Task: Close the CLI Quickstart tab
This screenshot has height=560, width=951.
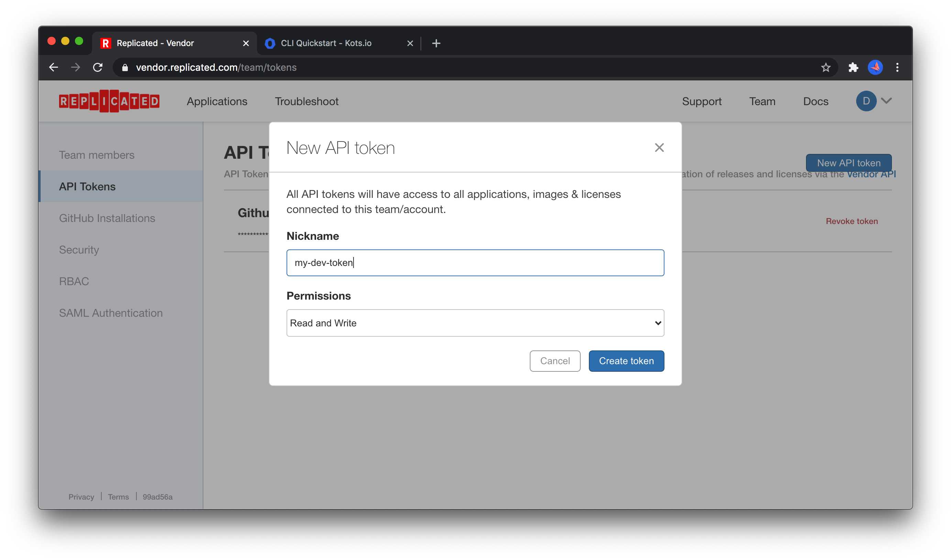Action: [x=410, y=43]
